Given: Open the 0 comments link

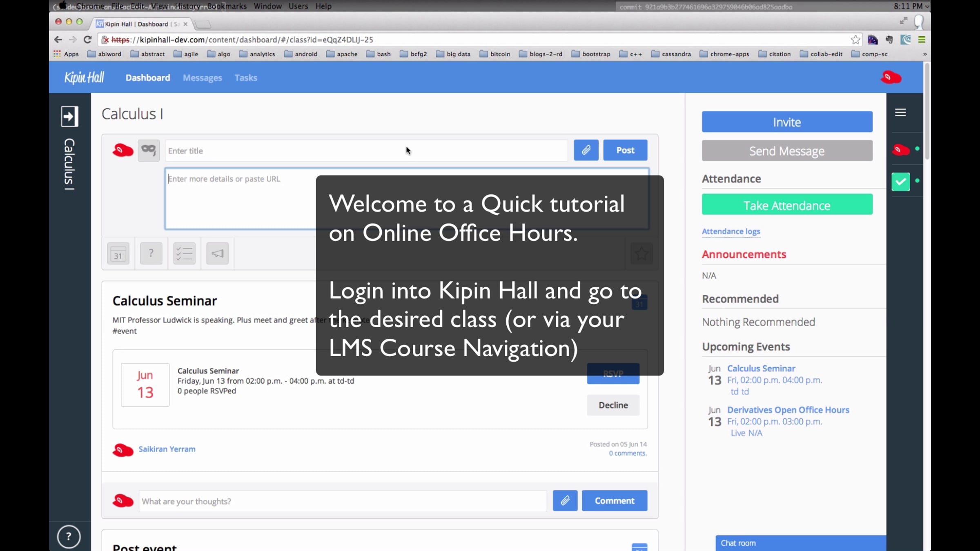Looking at the screenshot, I should click(x=628, y=453).
